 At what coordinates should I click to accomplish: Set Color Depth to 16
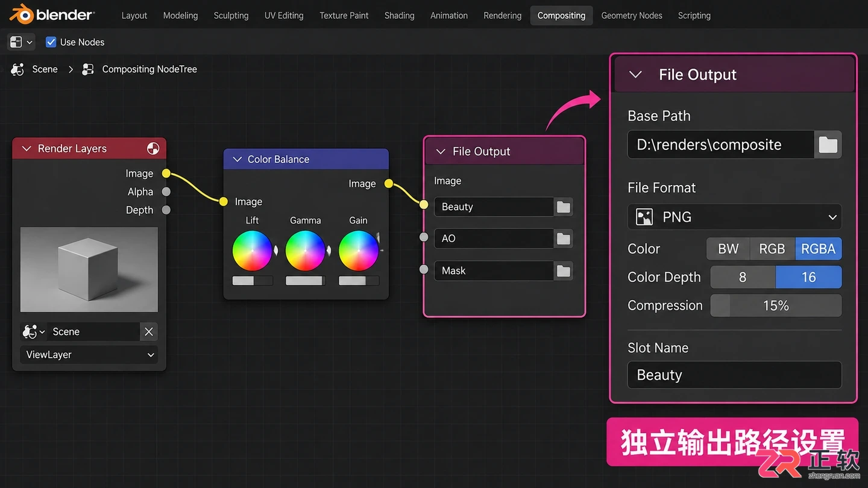[x=808, y=277]
